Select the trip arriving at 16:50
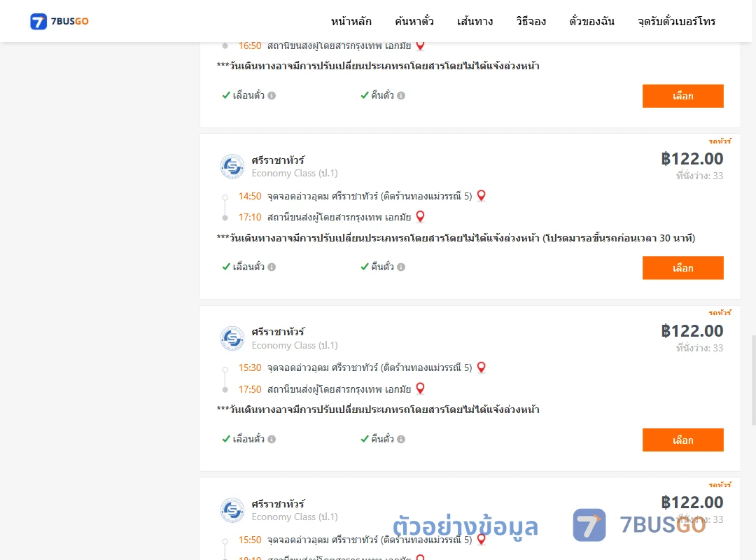This screenshot has width=756, height=560. click(x=682, y=96)
